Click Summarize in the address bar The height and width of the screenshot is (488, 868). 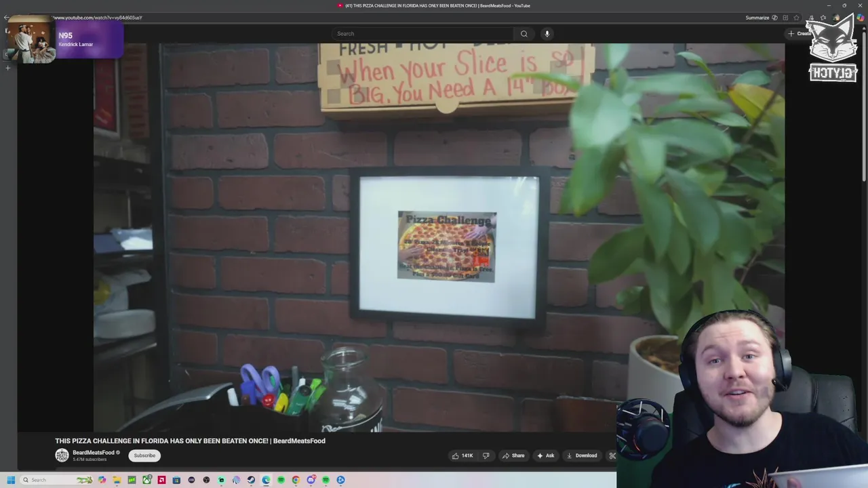tap(757, 18)
